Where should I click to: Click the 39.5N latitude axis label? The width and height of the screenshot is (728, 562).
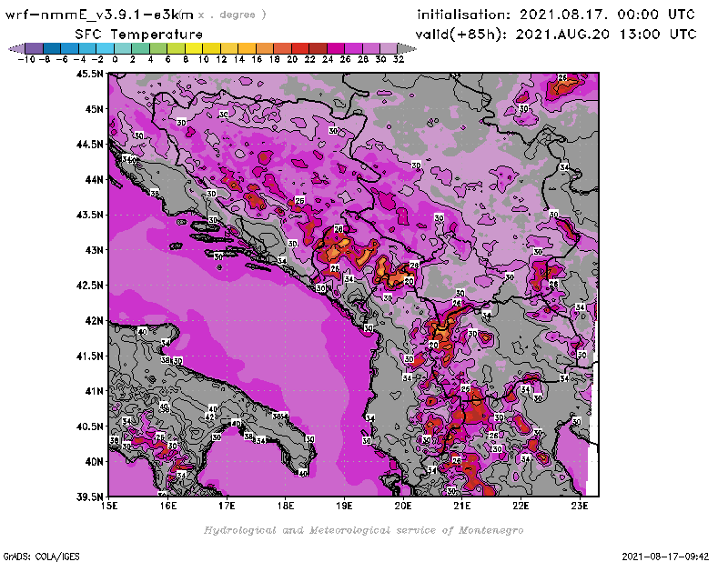click(x=89, y=497)
